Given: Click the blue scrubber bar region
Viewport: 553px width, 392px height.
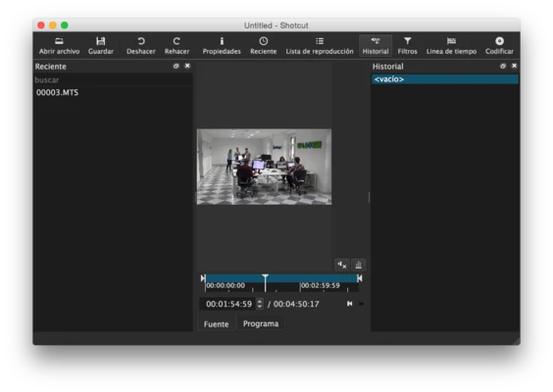Looking at the screenshot, I should coord(281,278).
